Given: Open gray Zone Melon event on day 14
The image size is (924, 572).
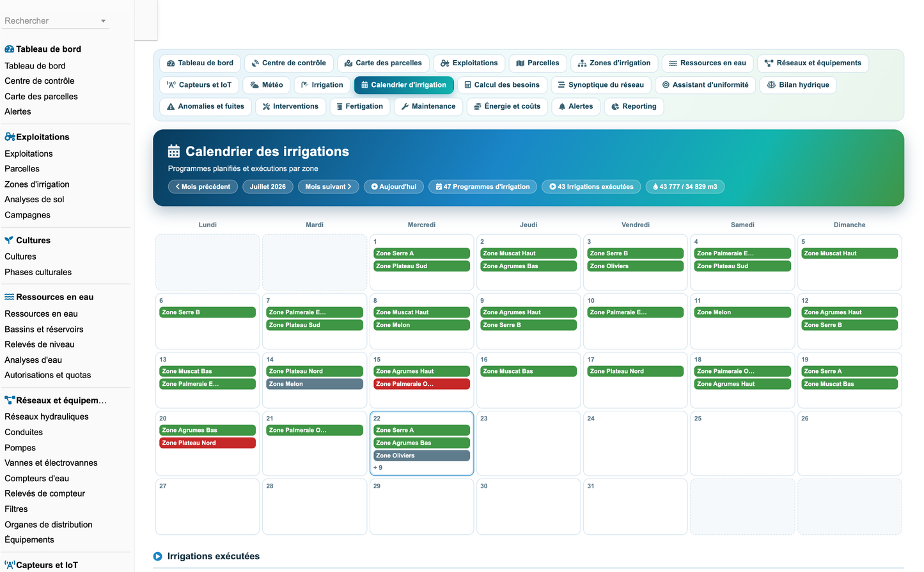Looking at the screenshot, I should (315, 384).
